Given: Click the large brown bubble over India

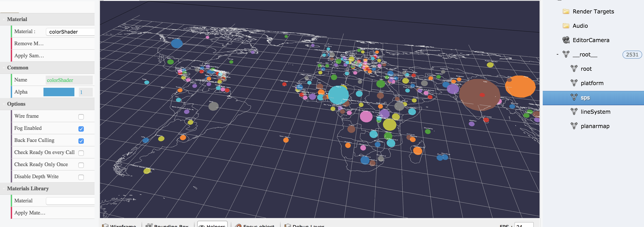Looking at the screenshot, I should pyautogui.click(x=480, y=95).
